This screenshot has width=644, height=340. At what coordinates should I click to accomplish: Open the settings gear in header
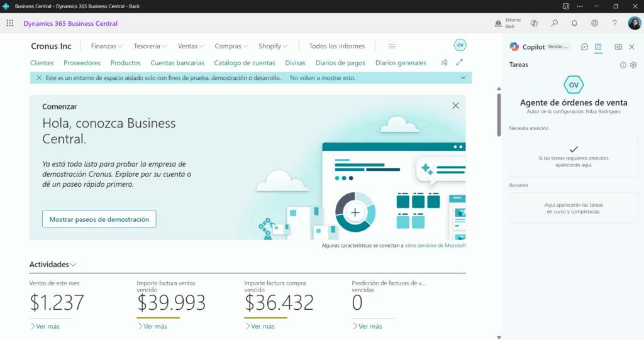tap(594, 23)
